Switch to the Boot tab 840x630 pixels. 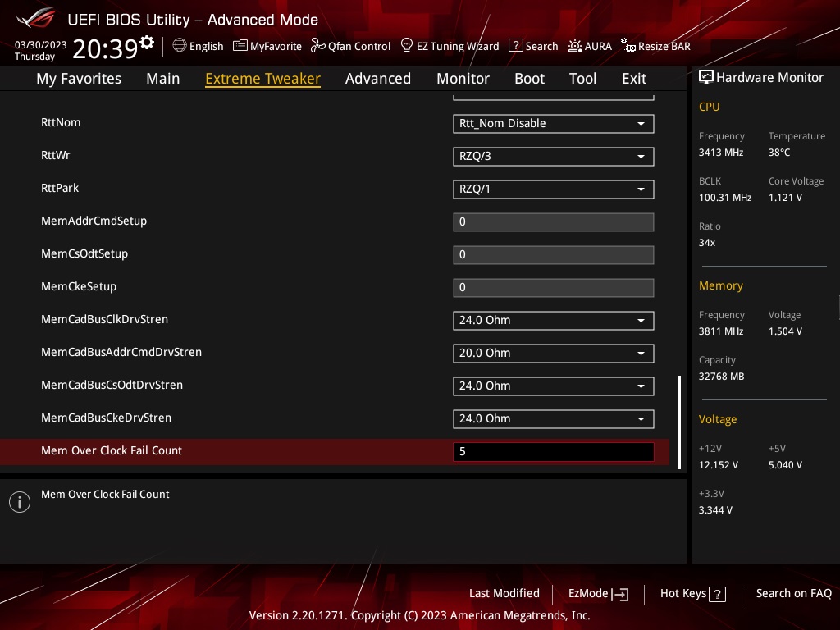point(529,79)
